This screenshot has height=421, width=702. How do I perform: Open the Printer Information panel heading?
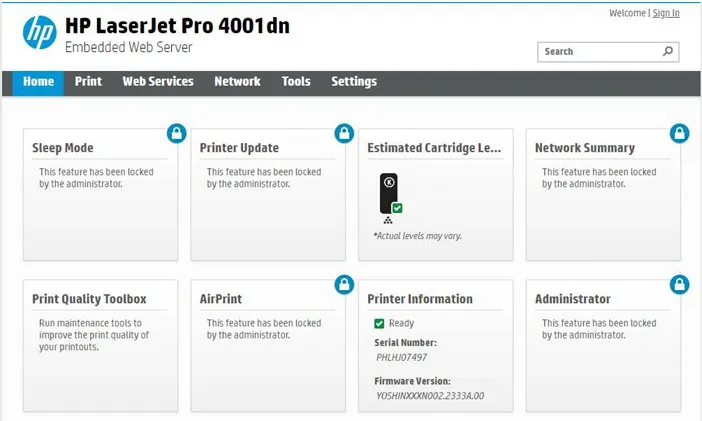click(x=420, y=299)
